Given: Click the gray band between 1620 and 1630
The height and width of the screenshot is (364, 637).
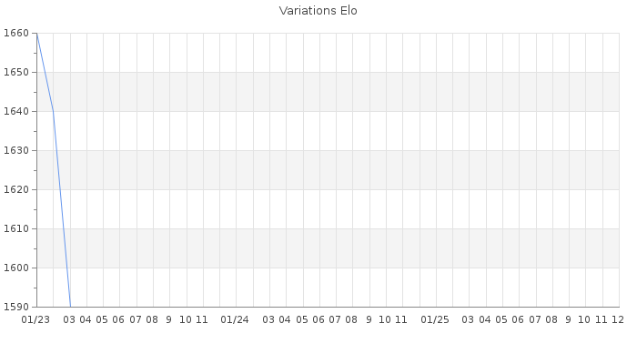Looking at the screenshot, I should click(x=328, y=169).
